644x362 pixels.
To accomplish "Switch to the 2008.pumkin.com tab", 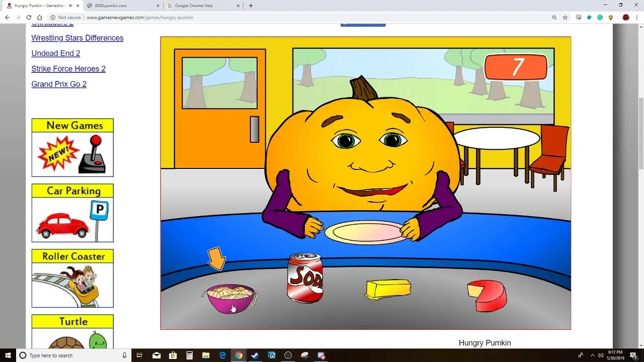I will [x=122, y=6].
